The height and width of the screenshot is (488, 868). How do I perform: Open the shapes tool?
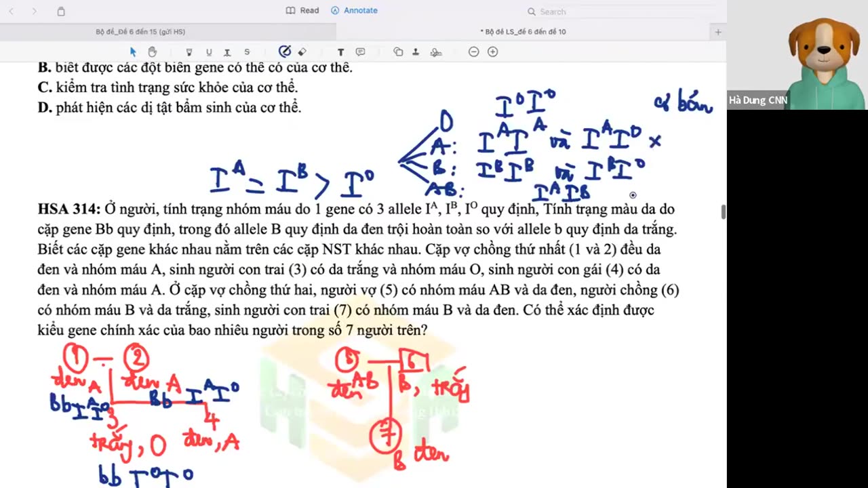point(398,52)
